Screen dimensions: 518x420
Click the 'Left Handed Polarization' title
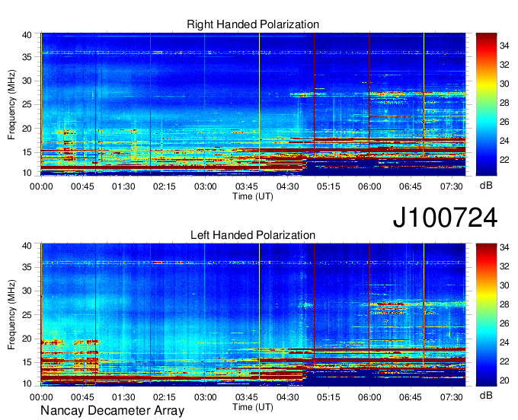pos(253,235)
